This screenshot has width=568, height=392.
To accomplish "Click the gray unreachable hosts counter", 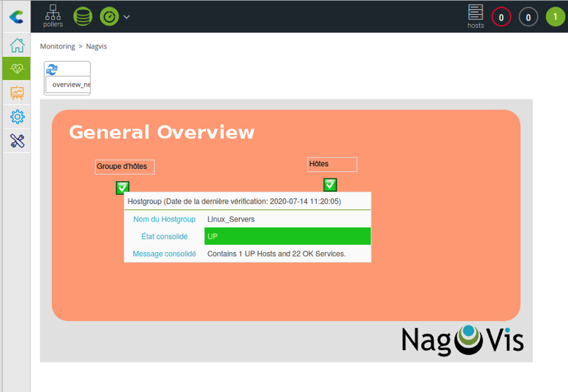I will 528,16.
